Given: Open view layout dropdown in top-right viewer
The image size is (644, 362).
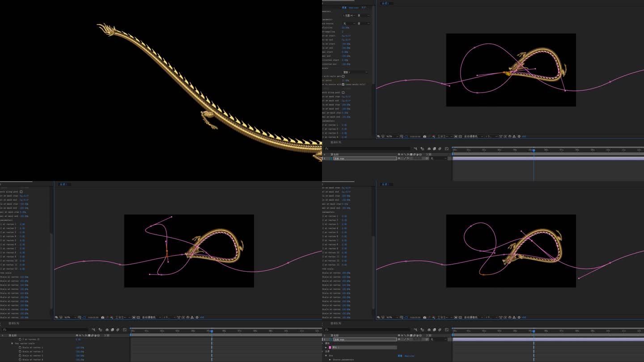Looking at the screenshot, I should 491,136.
